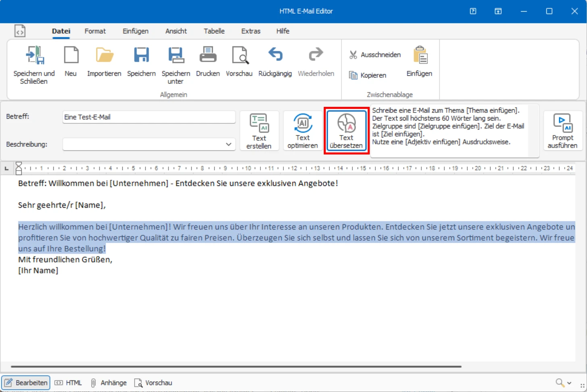587x392 pixels.
Task: Print using the Drucken icon
Action: click(x=208, y=55)
